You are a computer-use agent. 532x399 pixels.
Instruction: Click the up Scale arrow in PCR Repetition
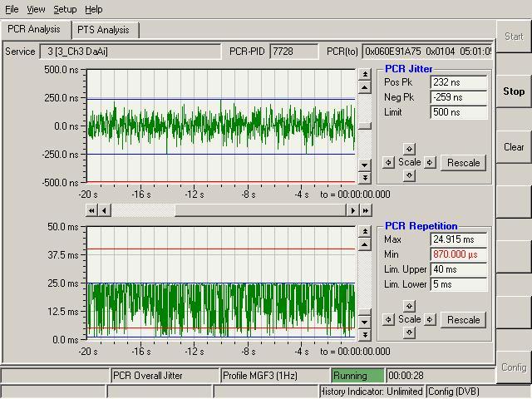[x=409, y=306]
